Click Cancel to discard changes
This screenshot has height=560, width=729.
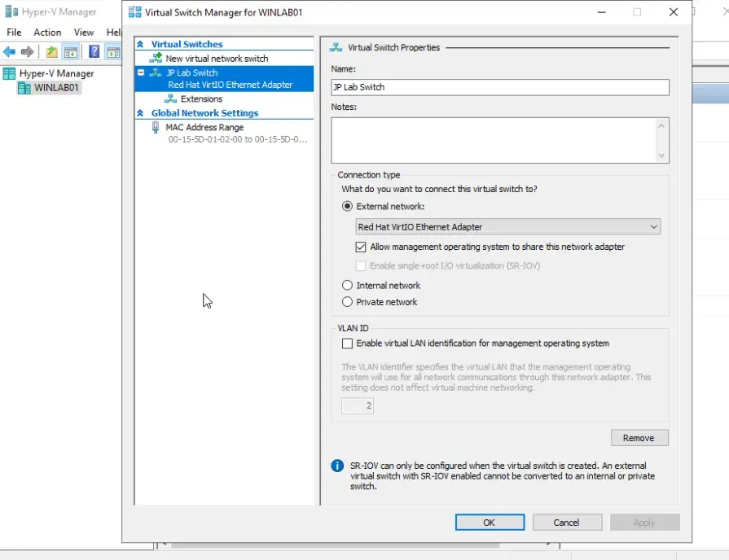pos(567,523)
